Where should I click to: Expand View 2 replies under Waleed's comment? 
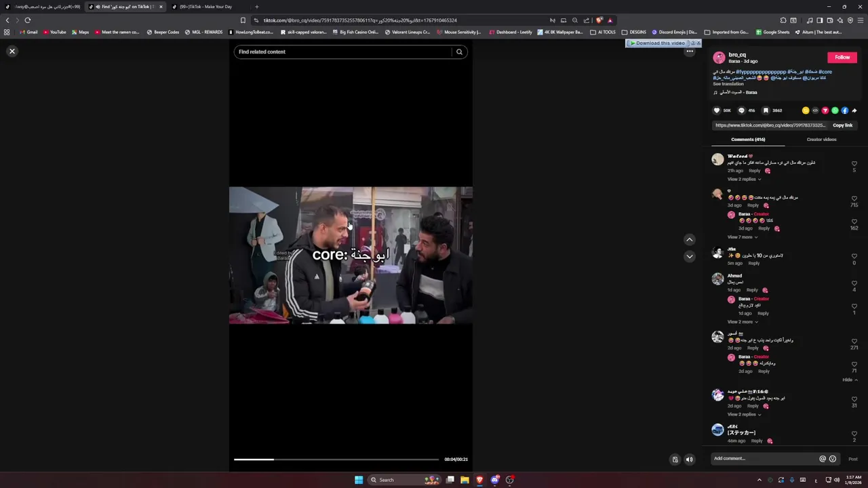[744, 179]
